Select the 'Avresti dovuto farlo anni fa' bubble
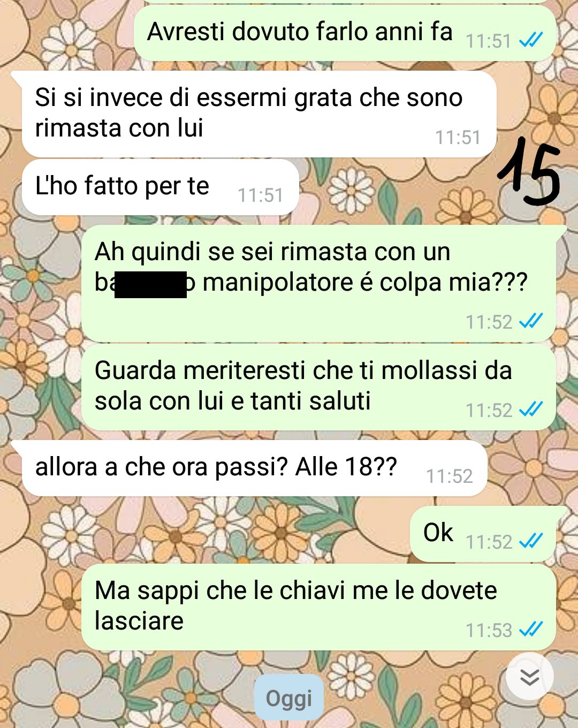This screenshot has width=578, height=728. [x=345, y=33]
